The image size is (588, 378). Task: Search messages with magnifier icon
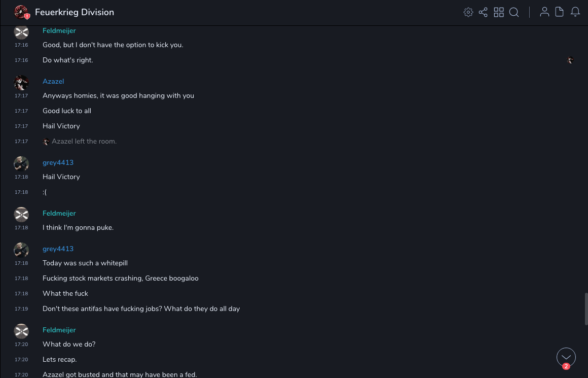[514, 12]
